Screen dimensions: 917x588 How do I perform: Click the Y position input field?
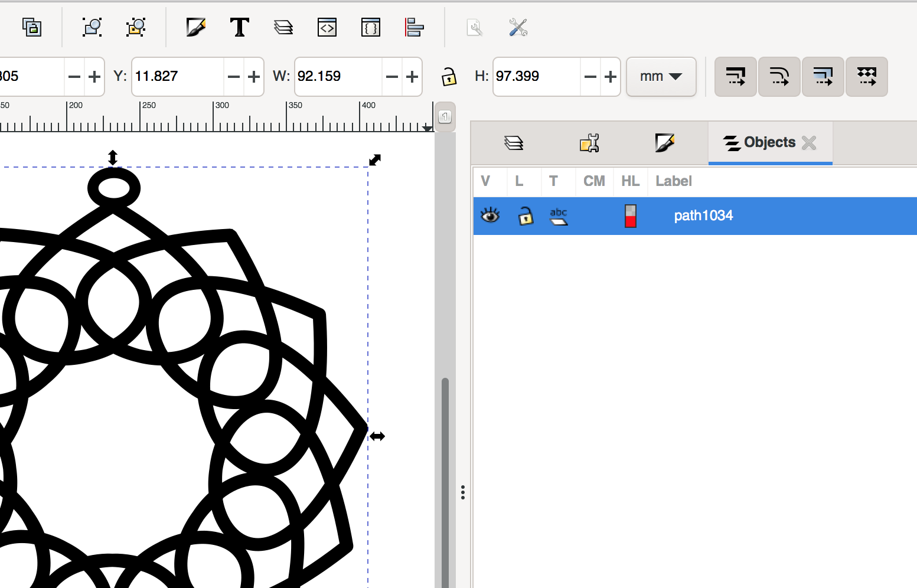[177, 77]
